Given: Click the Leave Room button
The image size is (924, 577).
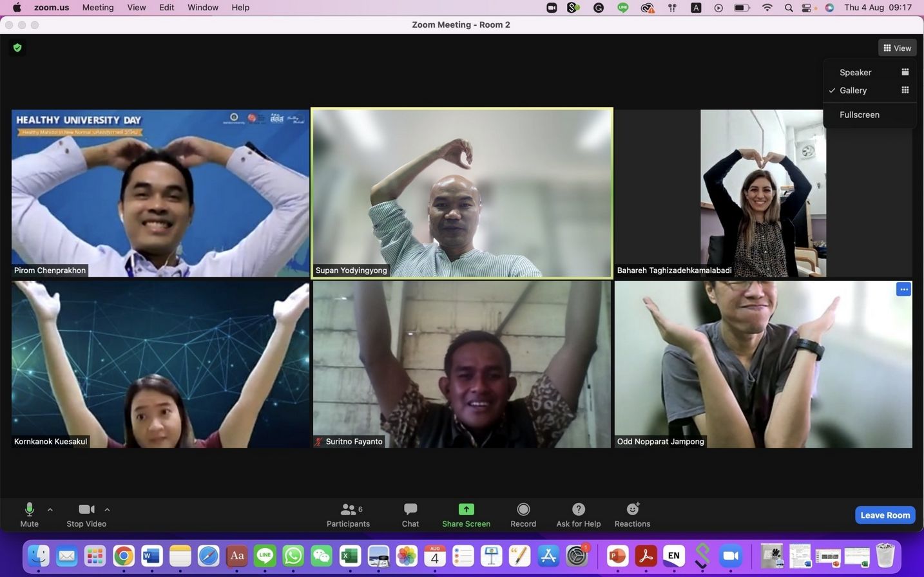Looking at the screenshot, I should pos(885,515).
